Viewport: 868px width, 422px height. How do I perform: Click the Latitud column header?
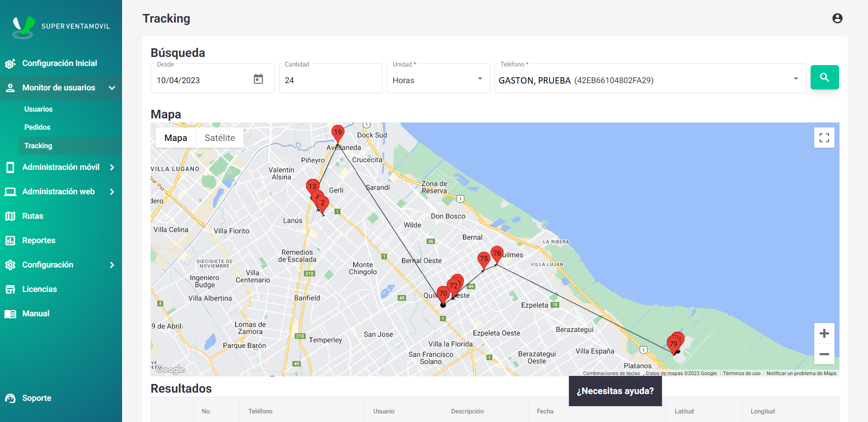tap(684, 411)
